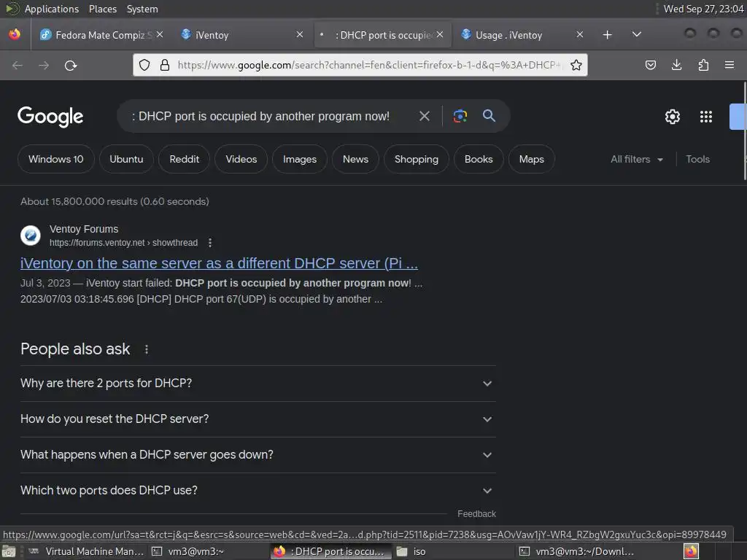Click the page vertical scrollbar
Screen dimensions: 747x560
745,131
